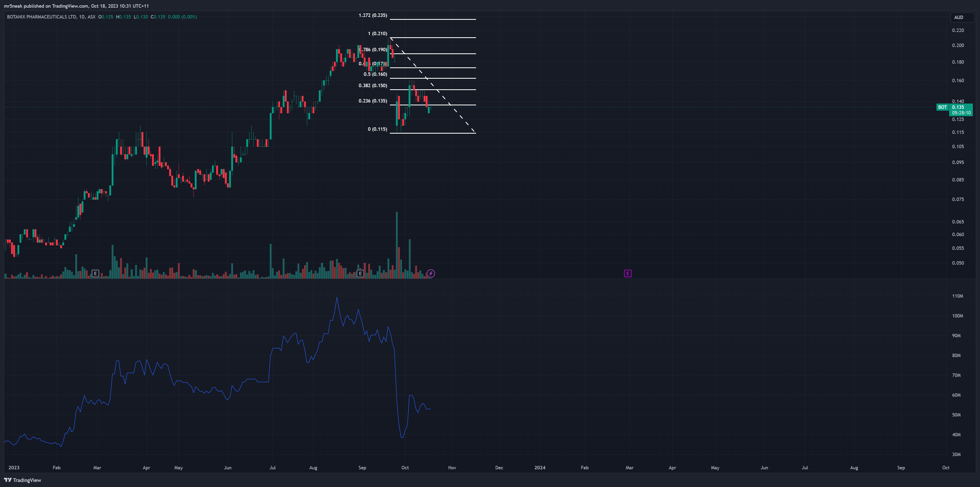Click the tallest volume bar in late September
The width and height of the screenshot is (980, 487).
tap(397, 245)
